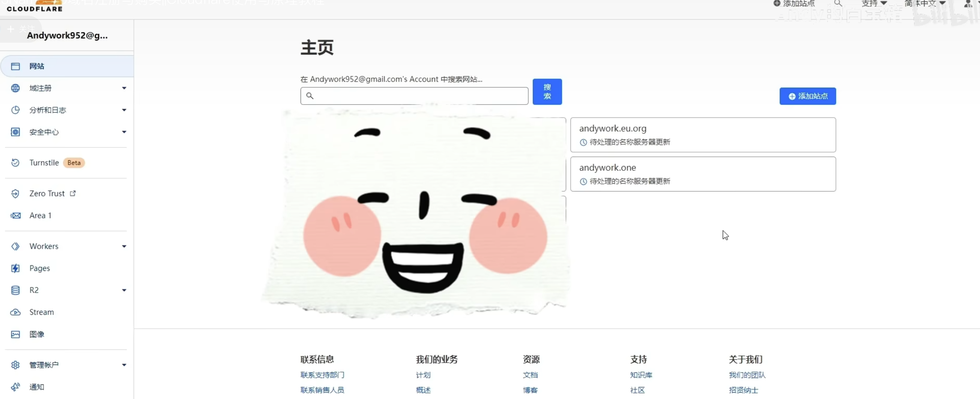Expand the 分析和日志 sidebar section
This screenshot has height=399, width=980.
coord(124,110)
